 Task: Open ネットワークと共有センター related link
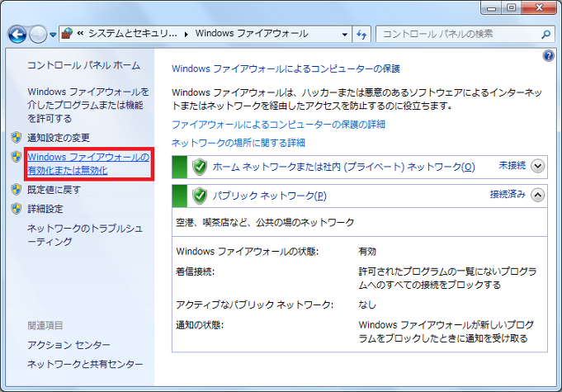(85, 364)
